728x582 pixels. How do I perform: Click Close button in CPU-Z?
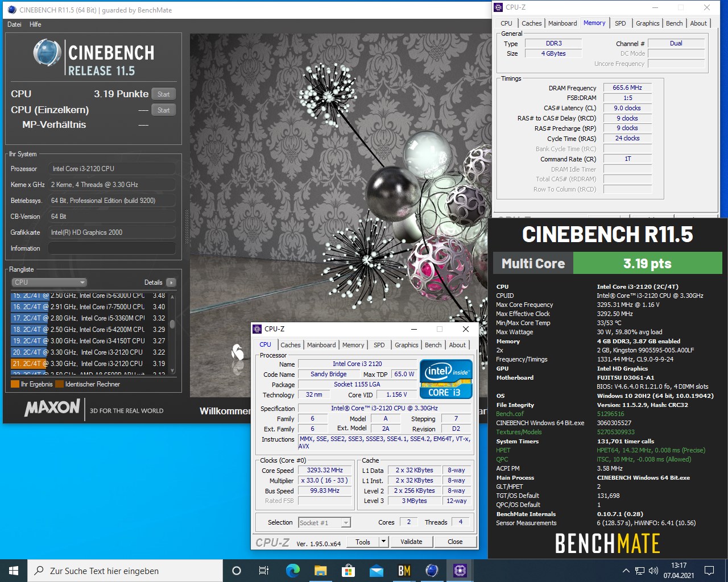[455, 542]
